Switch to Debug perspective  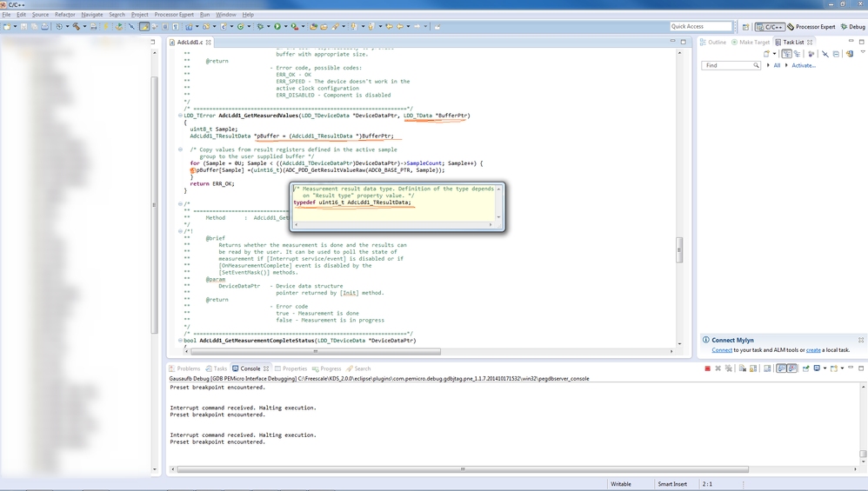(852, 27)
